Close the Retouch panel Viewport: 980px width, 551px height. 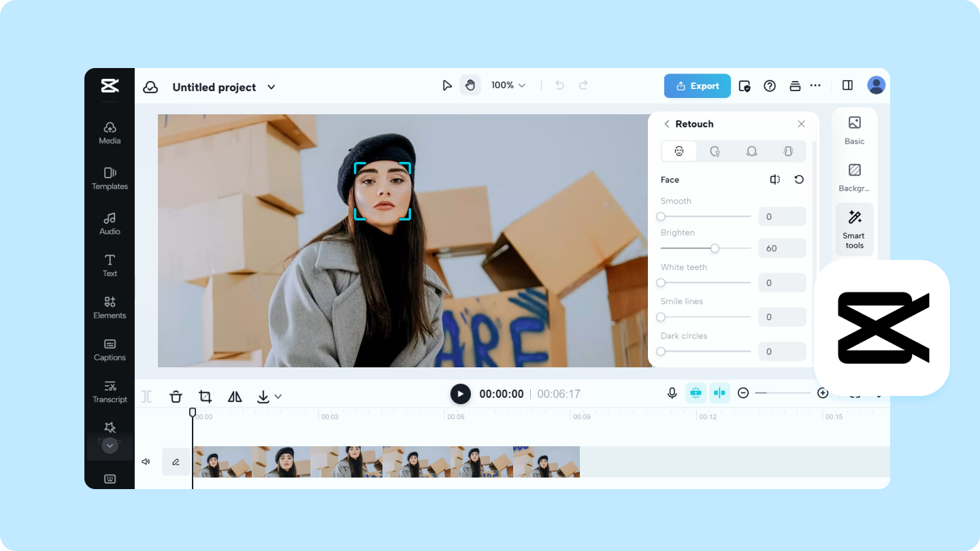tap(801, 124)
